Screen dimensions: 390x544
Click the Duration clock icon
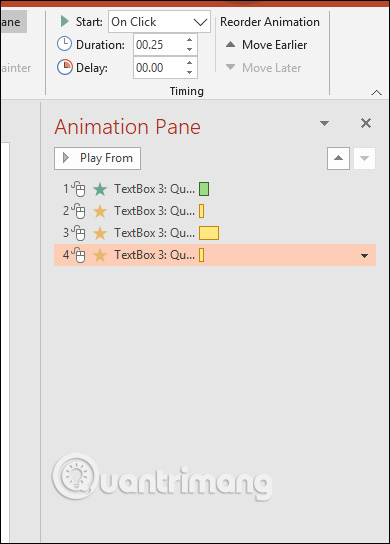(x=64, y=44)
